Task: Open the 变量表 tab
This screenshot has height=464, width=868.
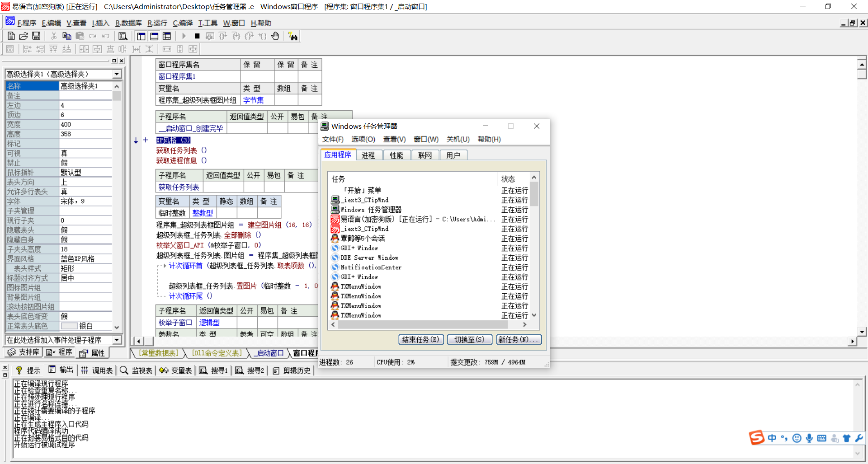Action: point(175,370)
